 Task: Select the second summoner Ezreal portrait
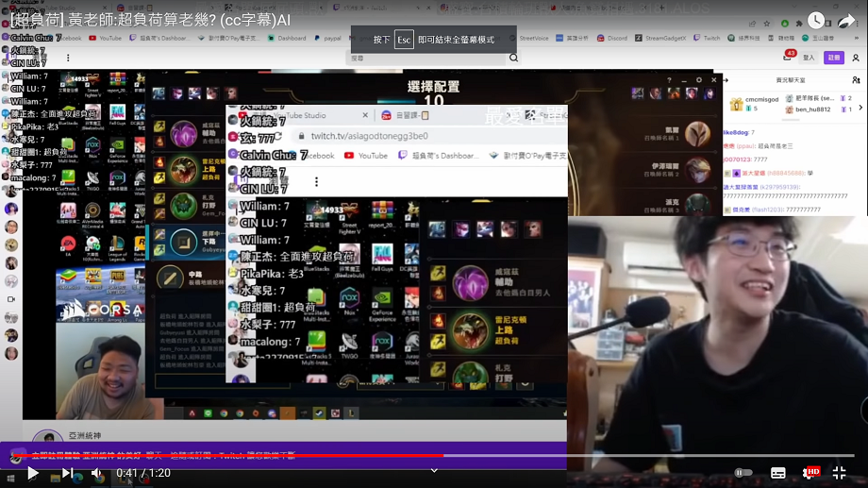[x=697, y=170]
